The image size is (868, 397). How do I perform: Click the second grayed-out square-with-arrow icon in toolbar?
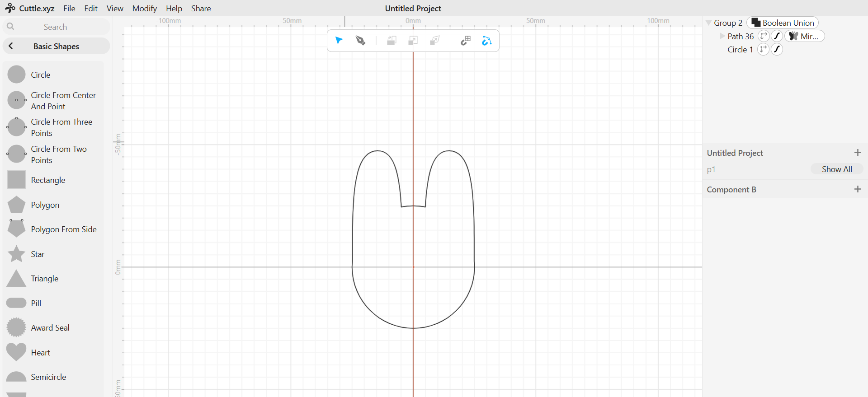(x=413, y=41)
